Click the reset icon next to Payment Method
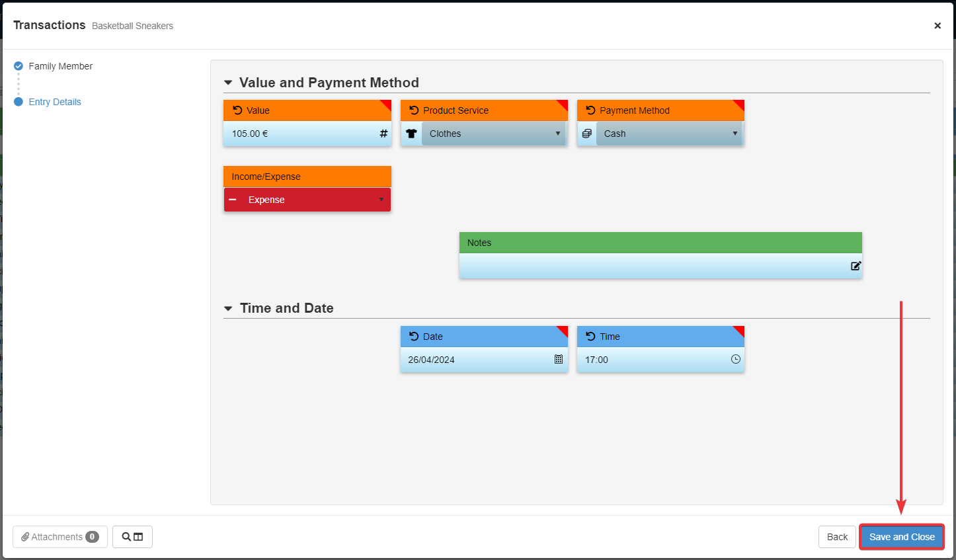The width and height of the screenshot is (956, 560). coord(591,110)
